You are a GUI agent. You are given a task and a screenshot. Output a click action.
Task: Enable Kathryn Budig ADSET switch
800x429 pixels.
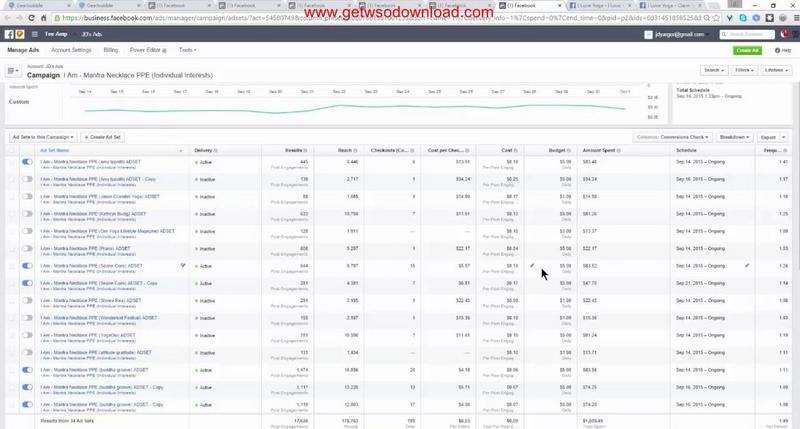[27, 214]
